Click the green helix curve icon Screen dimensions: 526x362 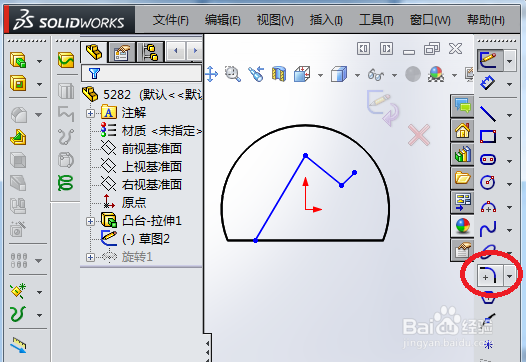[65, 183]
